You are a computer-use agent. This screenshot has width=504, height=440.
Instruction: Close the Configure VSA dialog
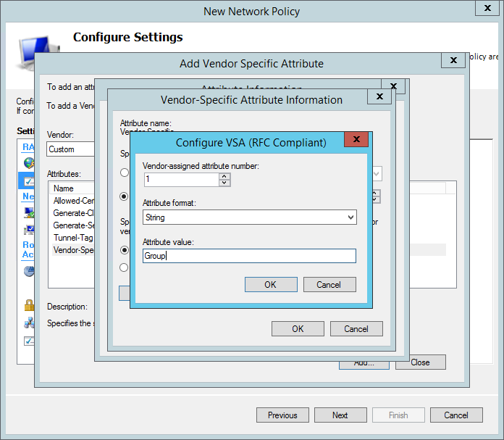tap(356, 139)
